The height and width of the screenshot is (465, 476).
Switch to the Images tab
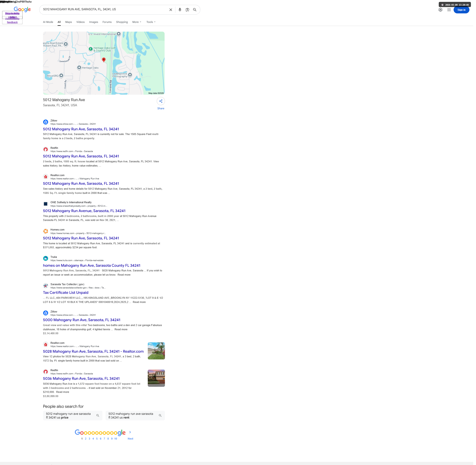click(94, 22)
